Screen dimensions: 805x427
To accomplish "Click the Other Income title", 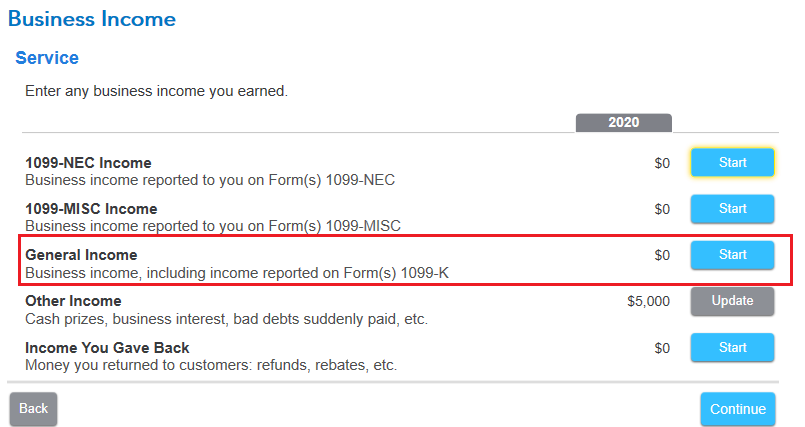I will point(73,301).
